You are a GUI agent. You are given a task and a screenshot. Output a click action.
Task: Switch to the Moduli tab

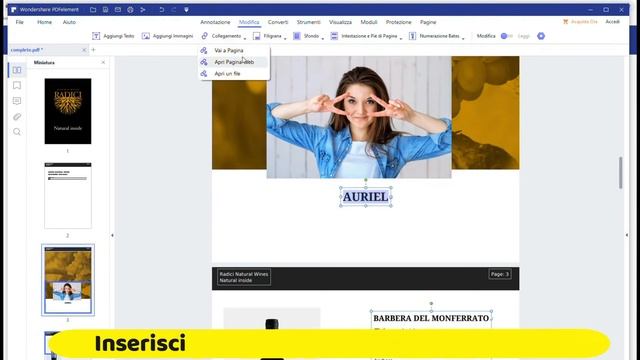pos(369,22)
